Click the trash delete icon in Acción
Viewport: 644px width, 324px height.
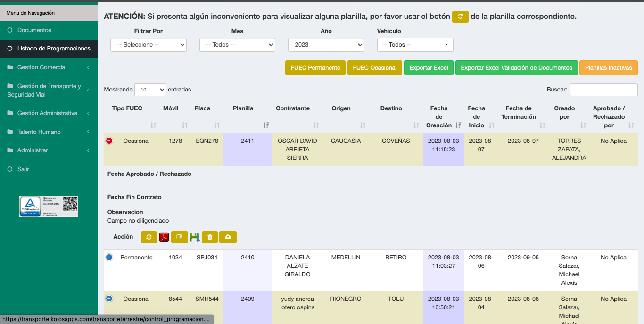coord(210,237)
